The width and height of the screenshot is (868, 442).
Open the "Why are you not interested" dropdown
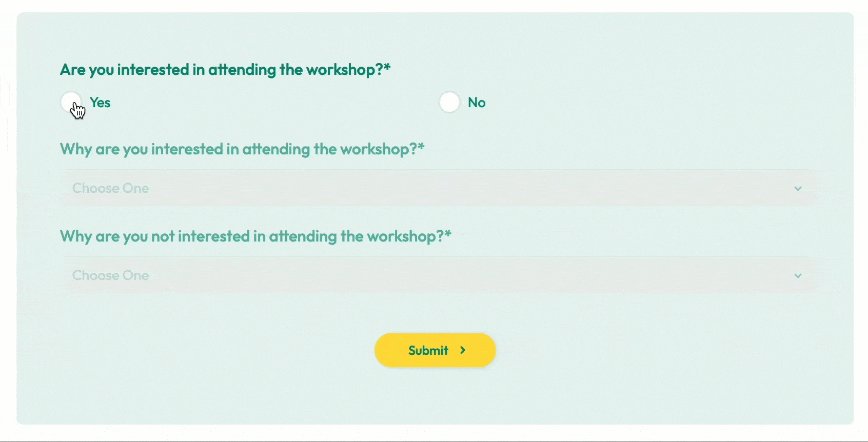pos(436,275)
